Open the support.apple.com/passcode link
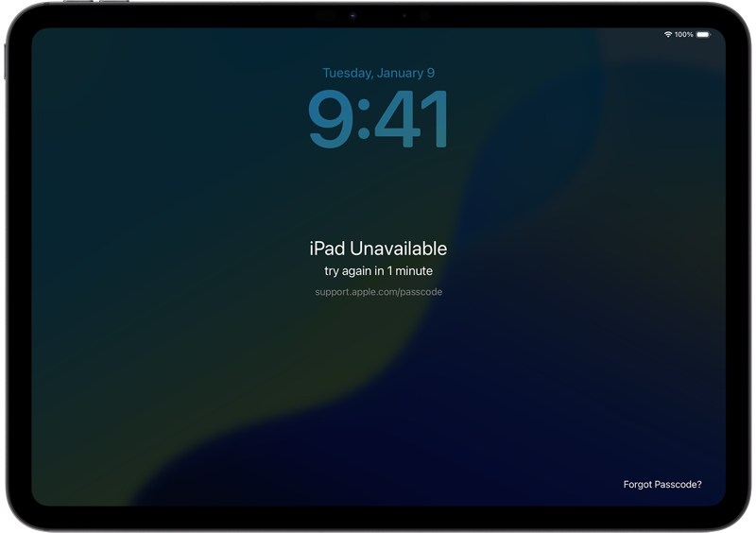Screen dimensions: 756x533 click(379, 292)
